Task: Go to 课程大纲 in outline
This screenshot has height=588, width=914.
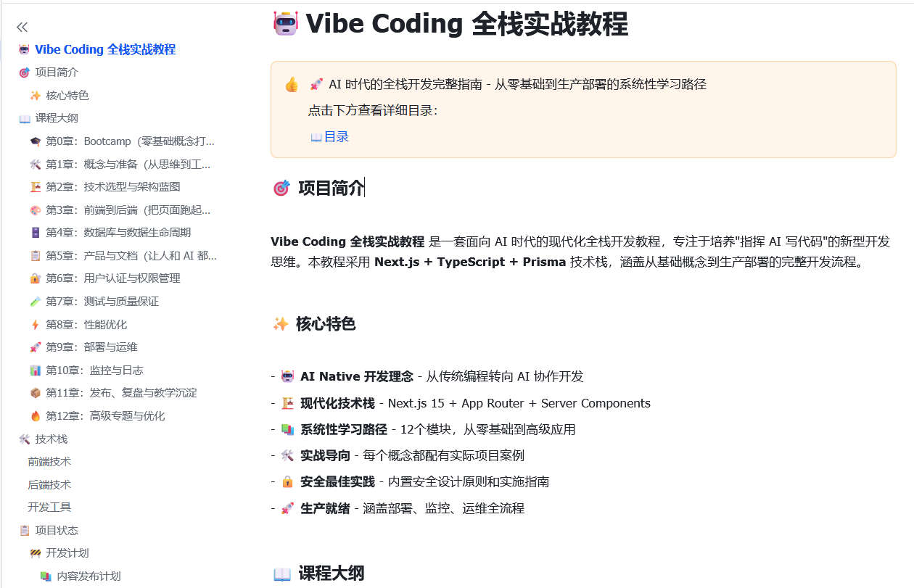Action: [x=57, y=118]
